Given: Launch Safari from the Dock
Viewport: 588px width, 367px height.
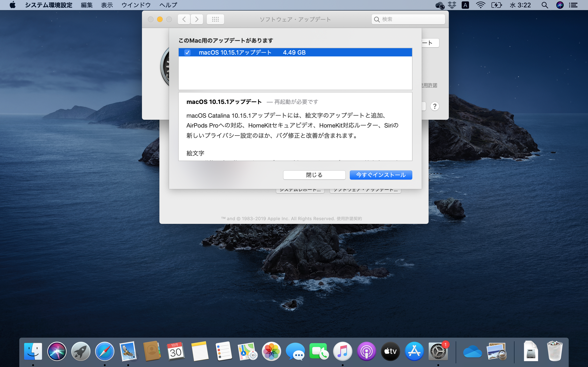Looking at the screenshot, I should point(105,351).
